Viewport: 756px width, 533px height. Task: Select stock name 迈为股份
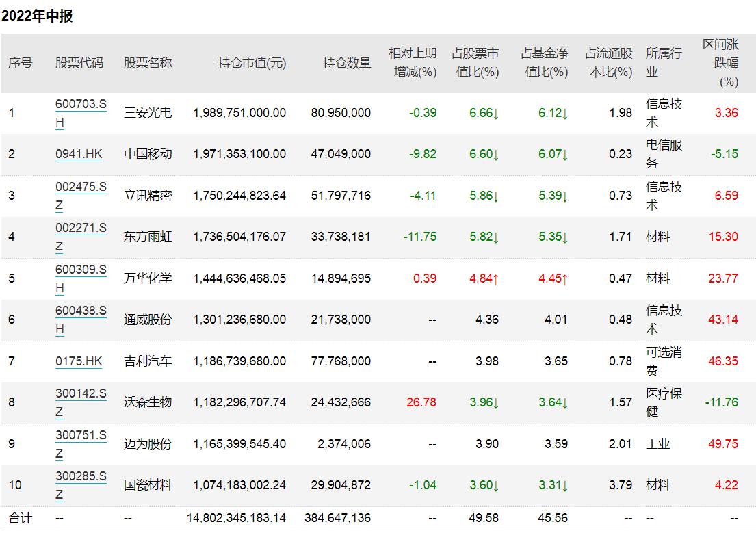point(148,444)
